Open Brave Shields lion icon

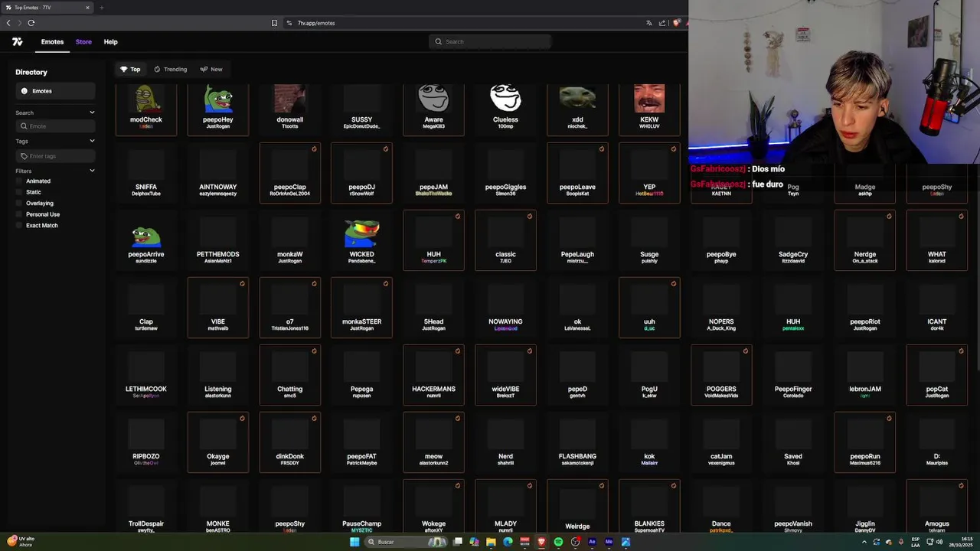click(x=676, y=23)
